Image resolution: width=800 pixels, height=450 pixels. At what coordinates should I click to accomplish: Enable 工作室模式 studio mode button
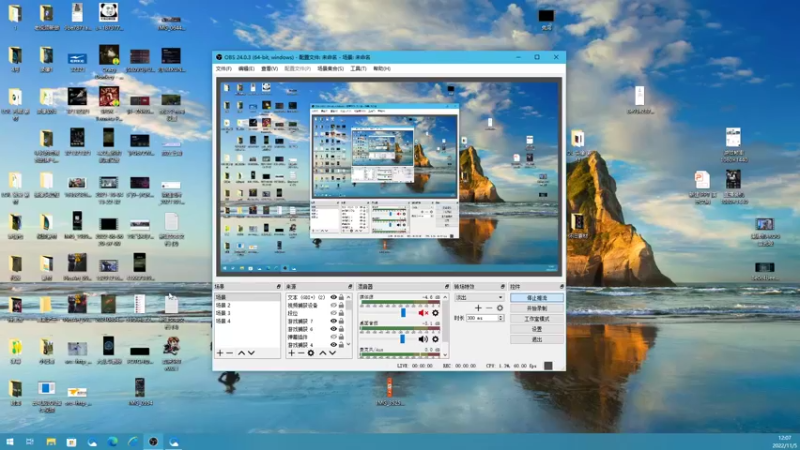[537, 319]
